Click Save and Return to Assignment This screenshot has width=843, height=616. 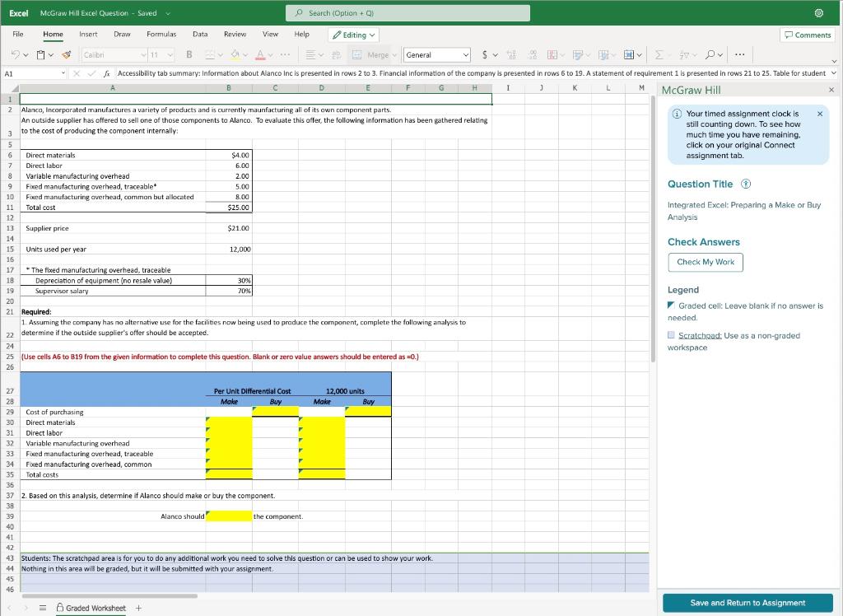(748, 603)
